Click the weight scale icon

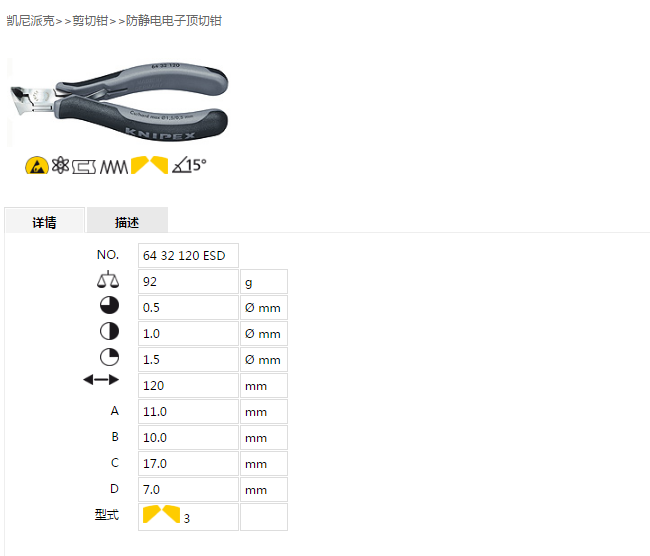pyautogui.click(x=108, y=279)
